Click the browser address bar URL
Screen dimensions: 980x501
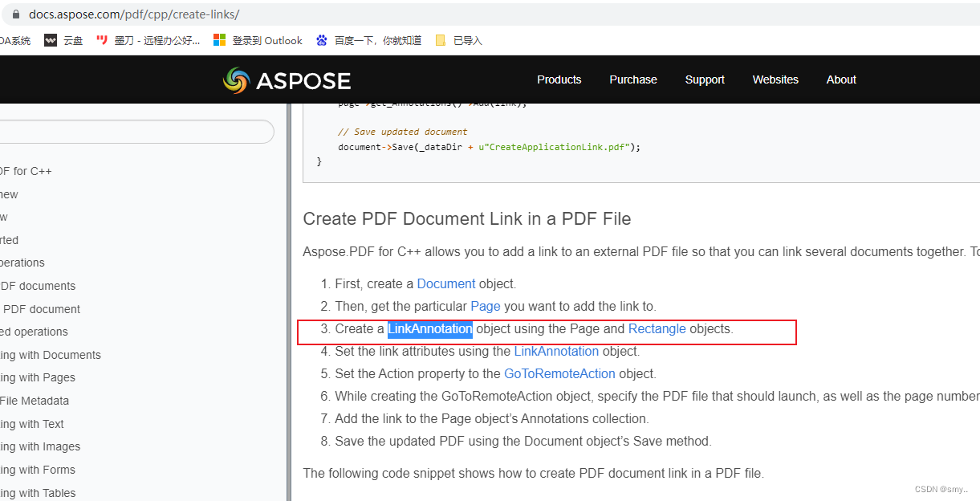[x=134, y=14]
